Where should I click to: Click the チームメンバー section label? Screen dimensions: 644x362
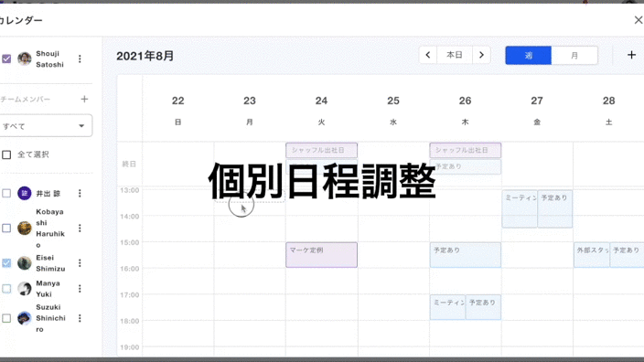point(25,99)
